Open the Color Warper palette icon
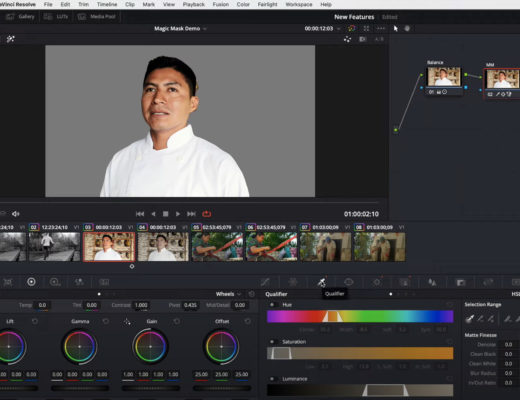Viewport: 520px width, 400px height. click(x=293, y=282)
